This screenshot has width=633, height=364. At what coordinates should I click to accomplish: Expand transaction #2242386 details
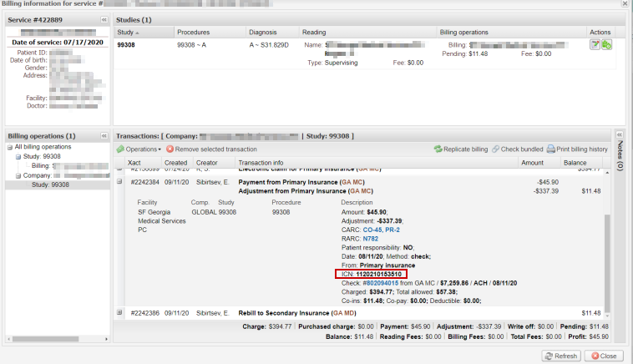pyautogui.click(x=119, y=312)
